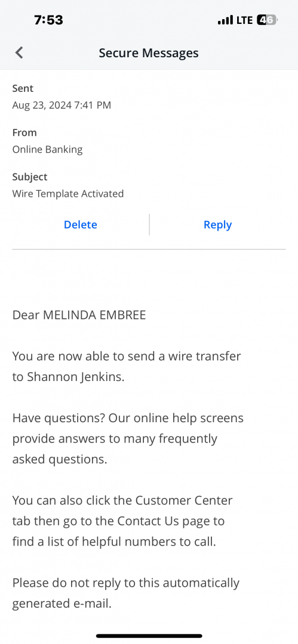The image size is (298, 644).
Task: Tap the cellular signal strength bars
Action: (225, 20)
